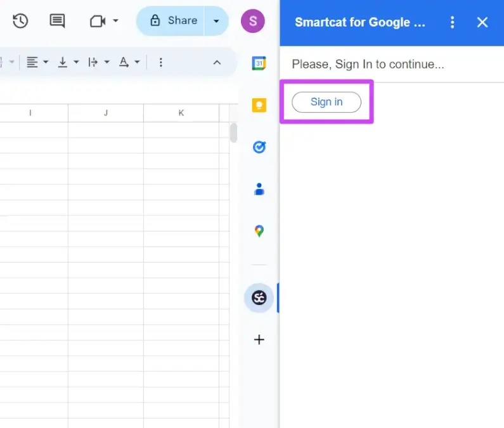The image size is (504, 428).
Task: Open Google Calendar side panel icon
Action: pos(259,63)
